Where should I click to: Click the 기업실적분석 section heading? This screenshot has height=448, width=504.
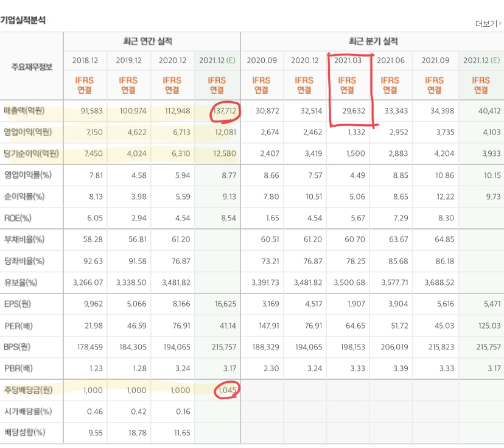coord(23,20)
